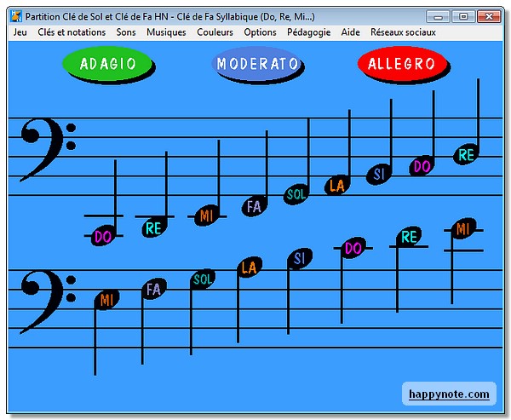Open the Pédagogie menu

pos(309,32)
